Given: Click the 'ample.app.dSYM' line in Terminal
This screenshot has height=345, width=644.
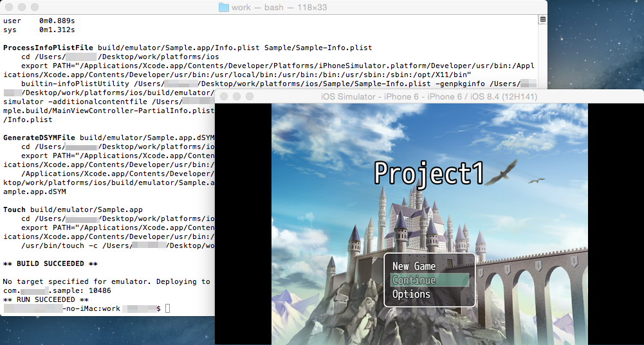Looking at the screenshot, I should click(35, 191).
